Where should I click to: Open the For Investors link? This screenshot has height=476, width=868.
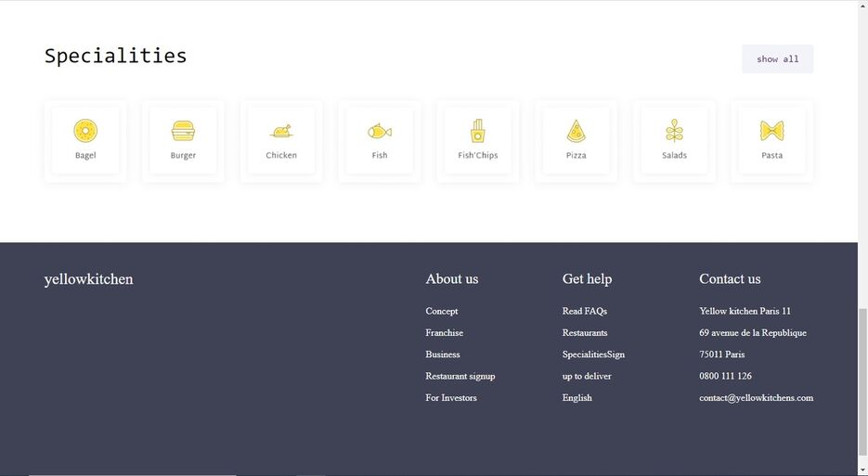tap(451, 397)
